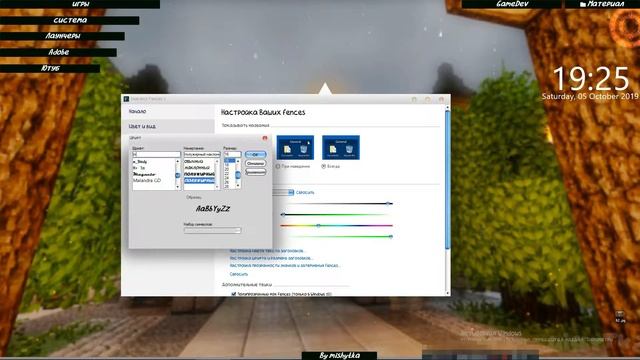Open the Лаунчеры fence title
This screenshot has height=360, width=640.
point(62,36)
